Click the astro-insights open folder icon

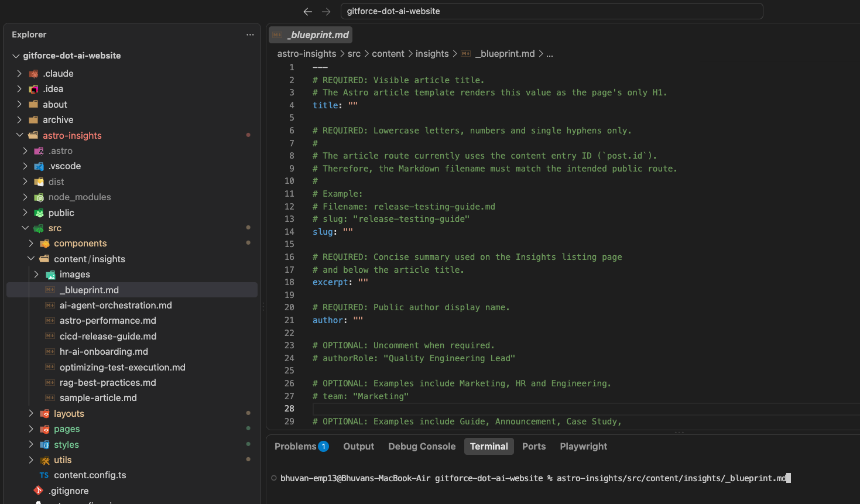(34, 135)
